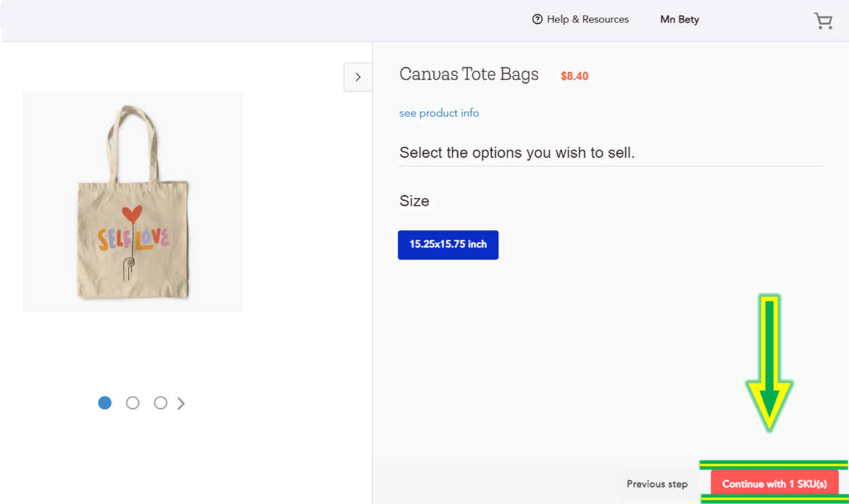849x504 pixels.
Task: Collapse the preview panel with the chevron button
Action: click(x=358, y=77)
